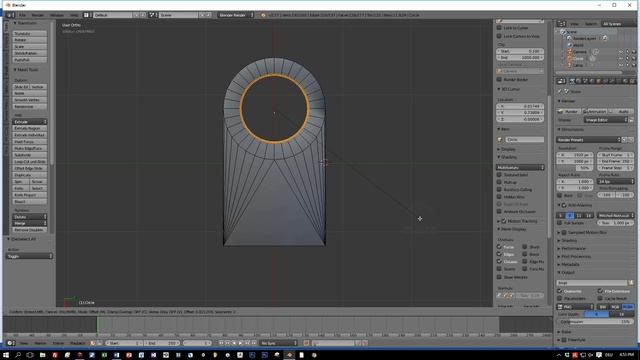Click the Circle object icon under Item
The image size is (640, 360).
click(x=500, y=140)
